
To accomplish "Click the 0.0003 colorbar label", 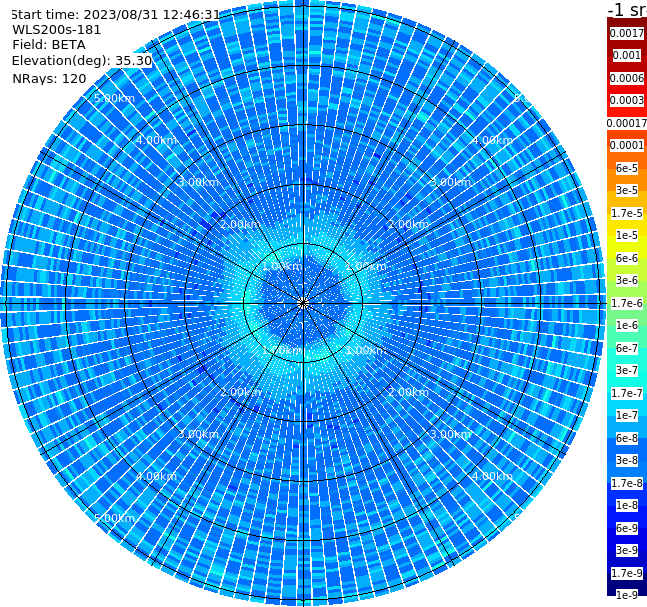I will (627, 100).
